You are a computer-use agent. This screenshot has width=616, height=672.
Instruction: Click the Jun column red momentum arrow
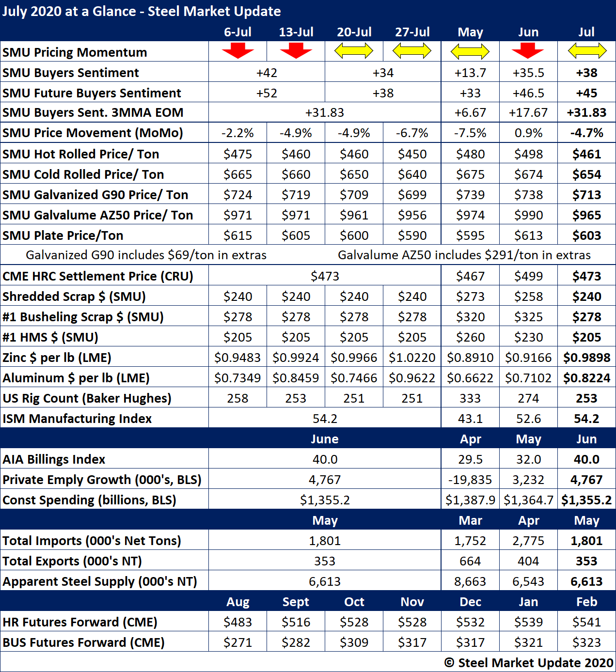pyautogui.click(x=528, y=50)
